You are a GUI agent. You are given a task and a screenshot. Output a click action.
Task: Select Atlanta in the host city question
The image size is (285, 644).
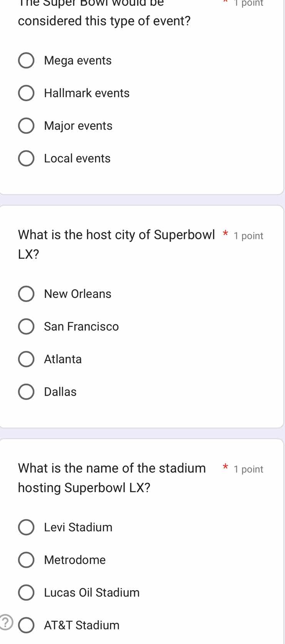[26, 359]
